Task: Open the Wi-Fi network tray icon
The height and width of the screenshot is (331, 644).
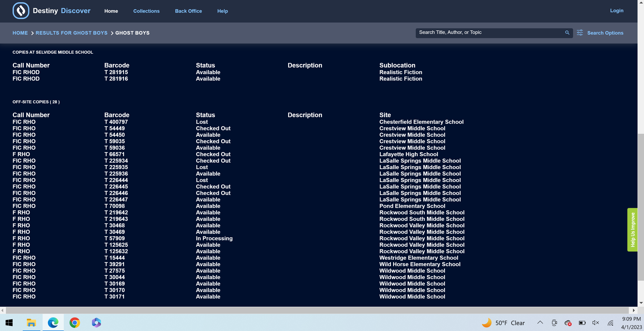Action: point(611,323)
